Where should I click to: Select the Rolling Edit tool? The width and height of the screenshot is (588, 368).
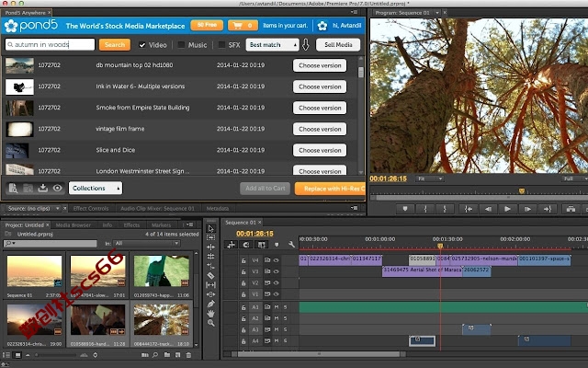(x=211, y=257)
